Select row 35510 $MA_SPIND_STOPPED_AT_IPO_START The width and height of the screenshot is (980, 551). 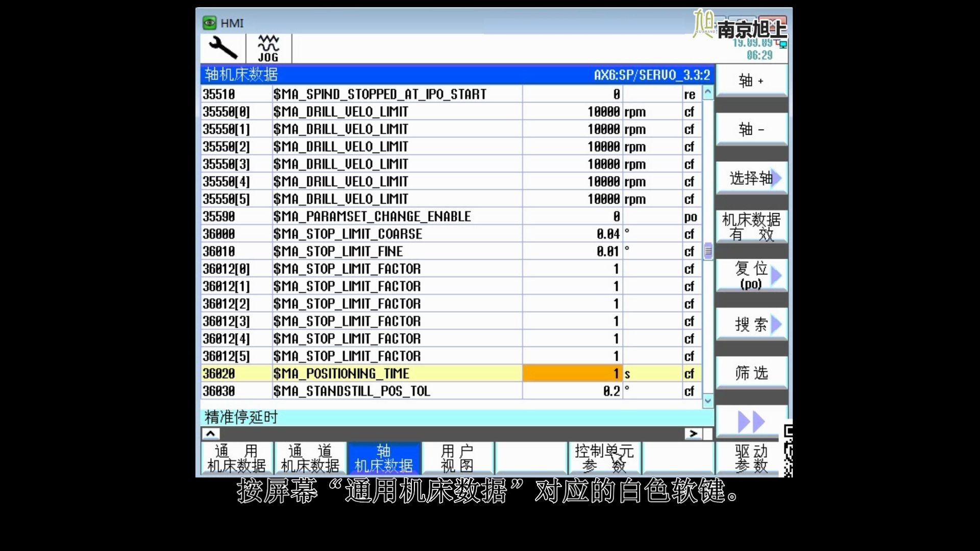pyautogui.click(x=451, y=94)
